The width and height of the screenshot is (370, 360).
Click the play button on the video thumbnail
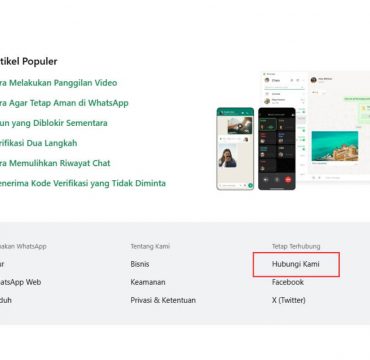240,127
